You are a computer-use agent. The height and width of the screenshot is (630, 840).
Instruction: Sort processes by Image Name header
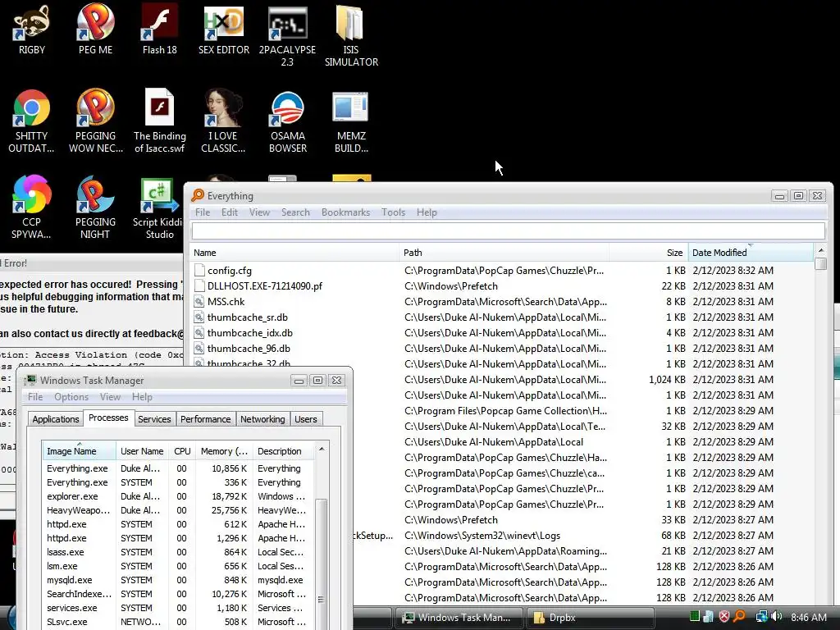point(79,451)
